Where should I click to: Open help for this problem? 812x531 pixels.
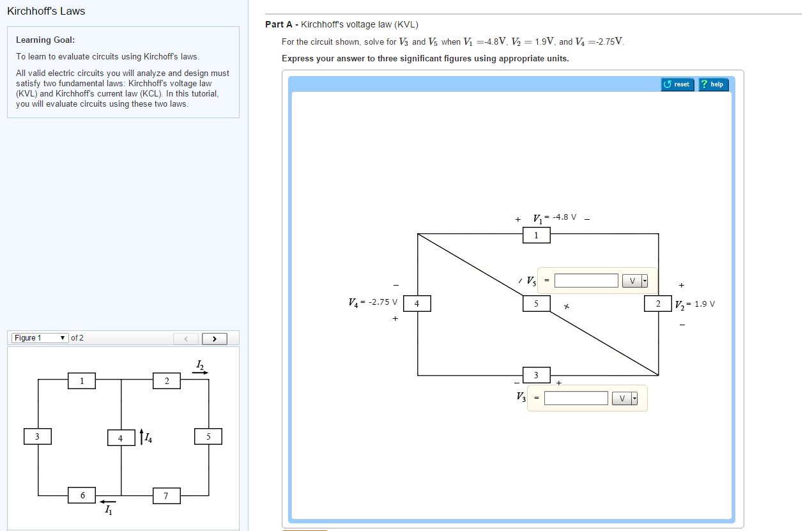click(x=713, y=84)
